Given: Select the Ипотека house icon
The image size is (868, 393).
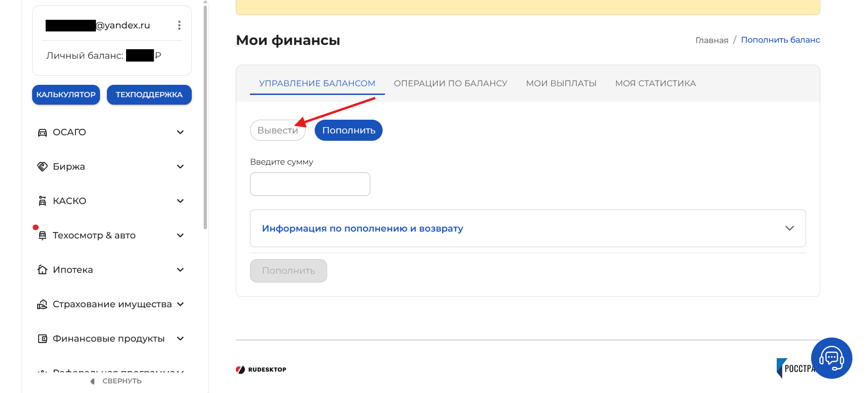Looking at the screenshot, I should pos(42,269).
